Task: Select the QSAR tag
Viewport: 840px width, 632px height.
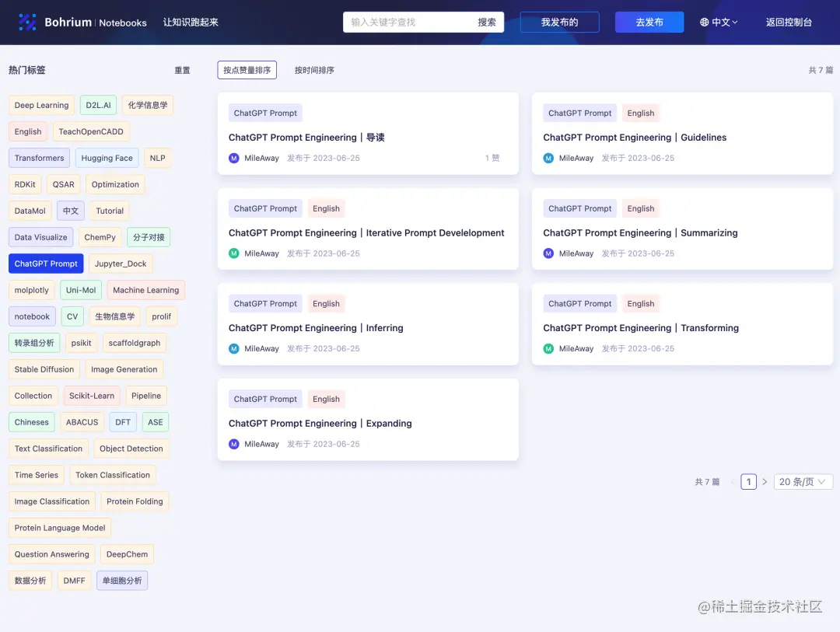Action: point(63,184)
